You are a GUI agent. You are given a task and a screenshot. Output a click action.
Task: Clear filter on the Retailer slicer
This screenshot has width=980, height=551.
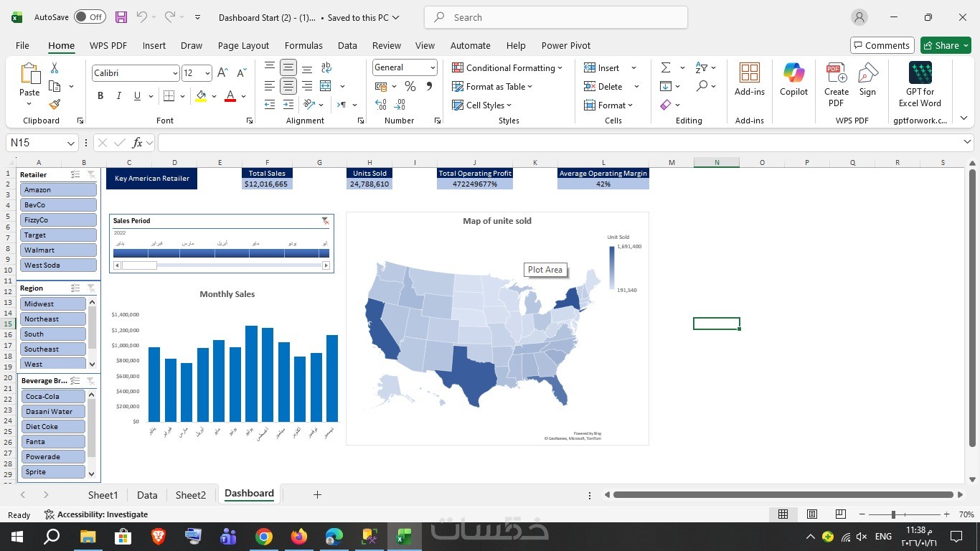click(91, 175)
